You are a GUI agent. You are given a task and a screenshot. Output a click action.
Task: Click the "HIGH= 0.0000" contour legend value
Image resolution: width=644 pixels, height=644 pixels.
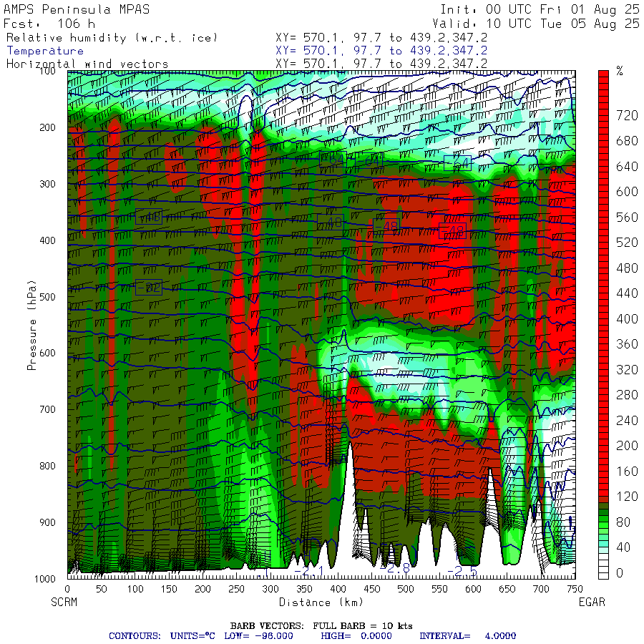pyautogui.click(x=356, y=636)
